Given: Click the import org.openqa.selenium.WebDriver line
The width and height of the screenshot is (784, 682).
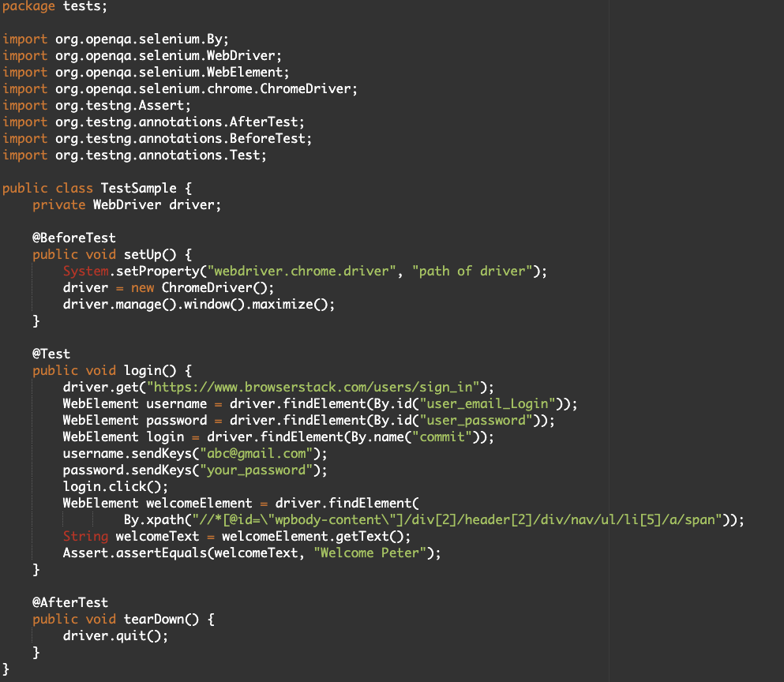Looking at the screenshot, I should [x=142, y=56].
